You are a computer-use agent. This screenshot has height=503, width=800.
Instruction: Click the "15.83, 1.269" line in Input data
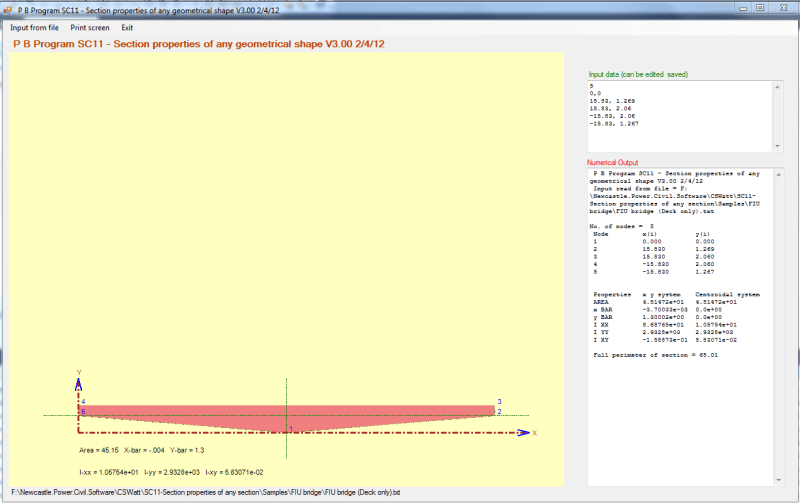tap(612, 101)
